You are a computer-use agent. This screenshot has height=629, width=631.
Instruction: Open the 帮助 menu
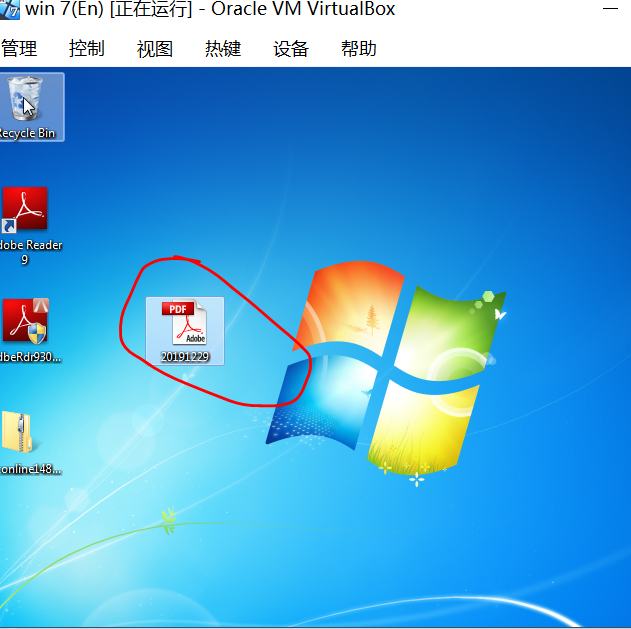click(359, 49)
